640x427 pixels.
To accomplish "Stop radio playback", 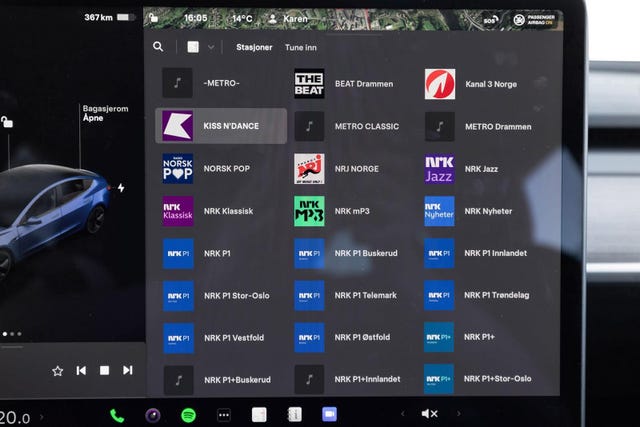I will (x=104, y=370).
